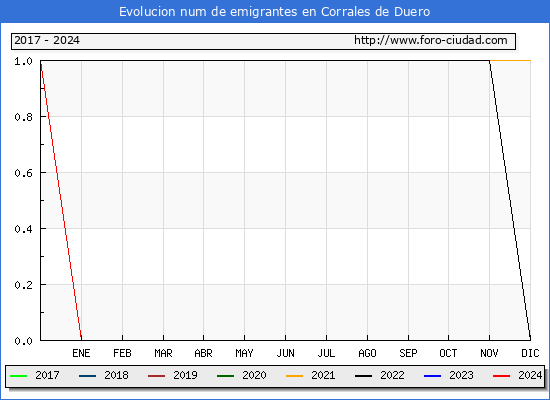The image size is (550, 400).
Task: Select the '2023' legend label
Action: click(462, 375)
